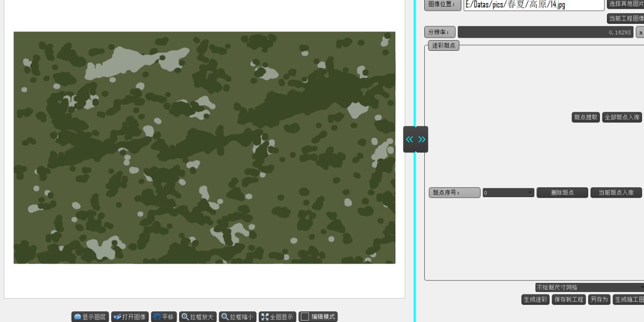Screen dimensions: 644x322
Task: Run 斑点提取 spot extraction
Action: (586, 117)
